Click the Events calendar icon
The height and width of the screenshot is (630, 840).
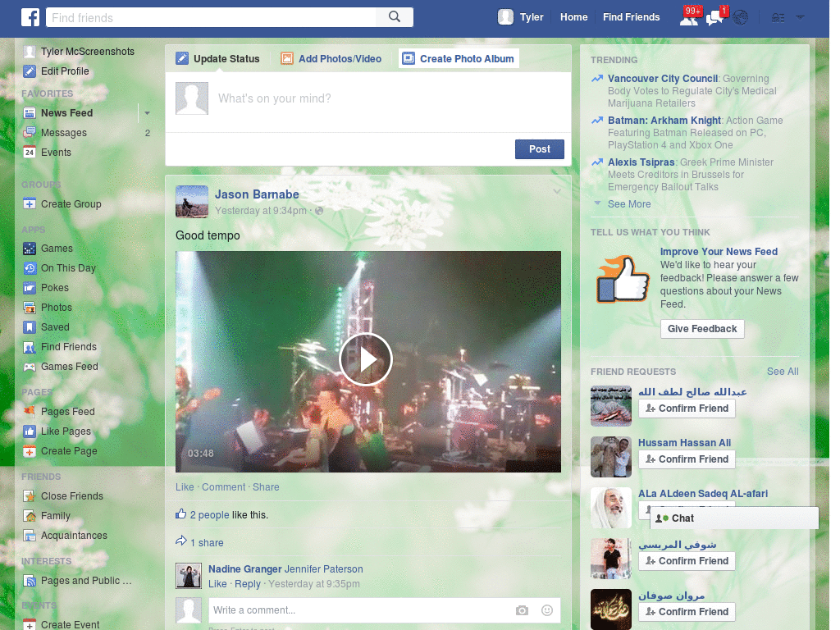(30, 152)
